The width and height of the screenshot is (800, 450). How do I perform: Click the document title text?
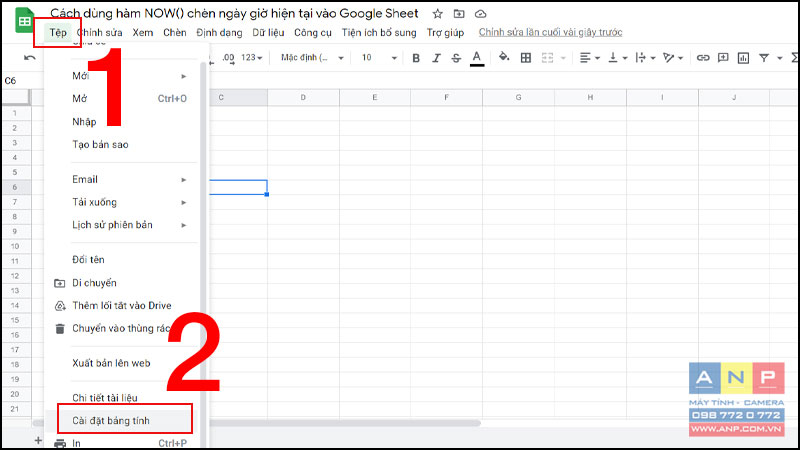(234, 14)
